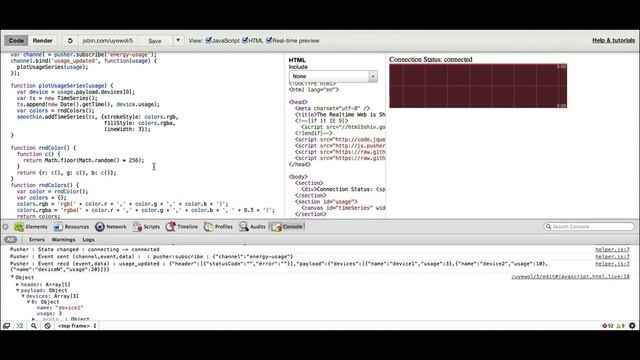Open DevTools settings gear
This screenshot has width=640, height=360.
632,326
